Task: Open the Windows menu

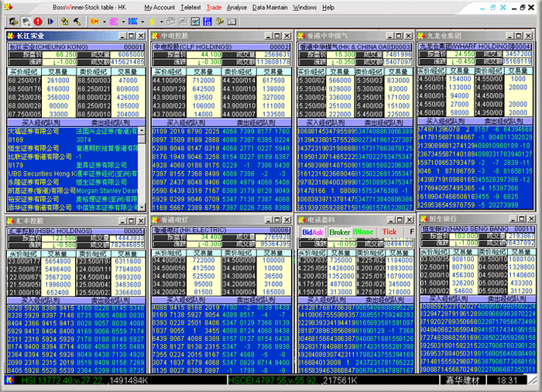Action: point(305,7)
